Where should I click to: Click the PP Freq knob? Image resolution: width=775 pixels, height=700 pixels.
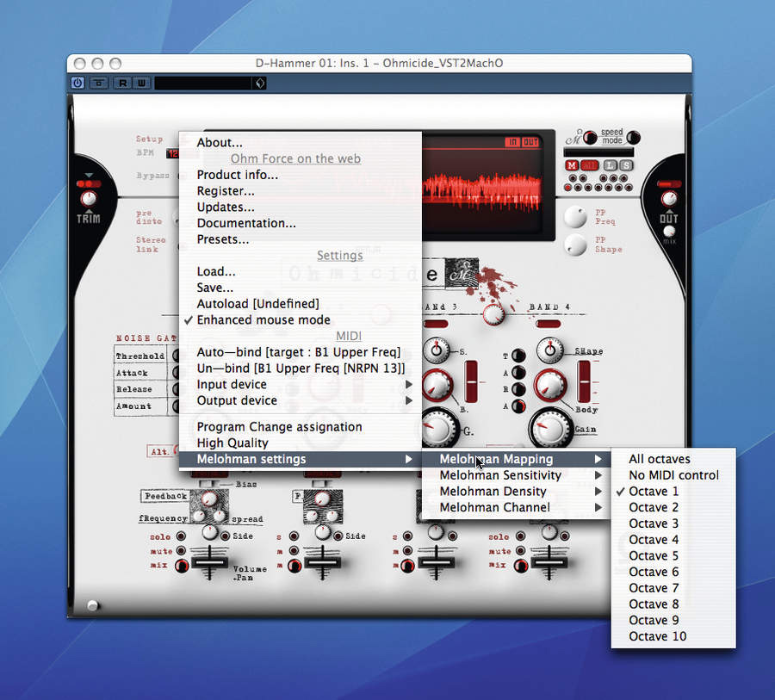[x=575, y=216]
